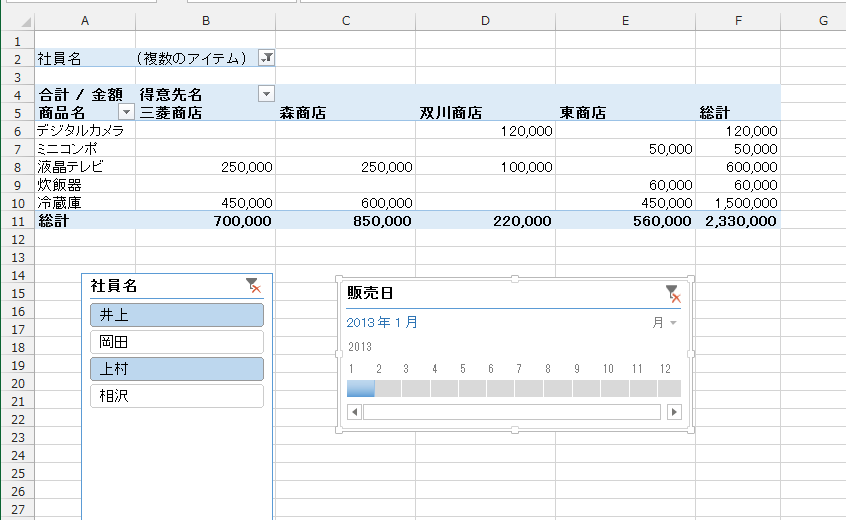This screenshot has width=846, height=520.
Task: Select column D header
Action: pos(486,20)
